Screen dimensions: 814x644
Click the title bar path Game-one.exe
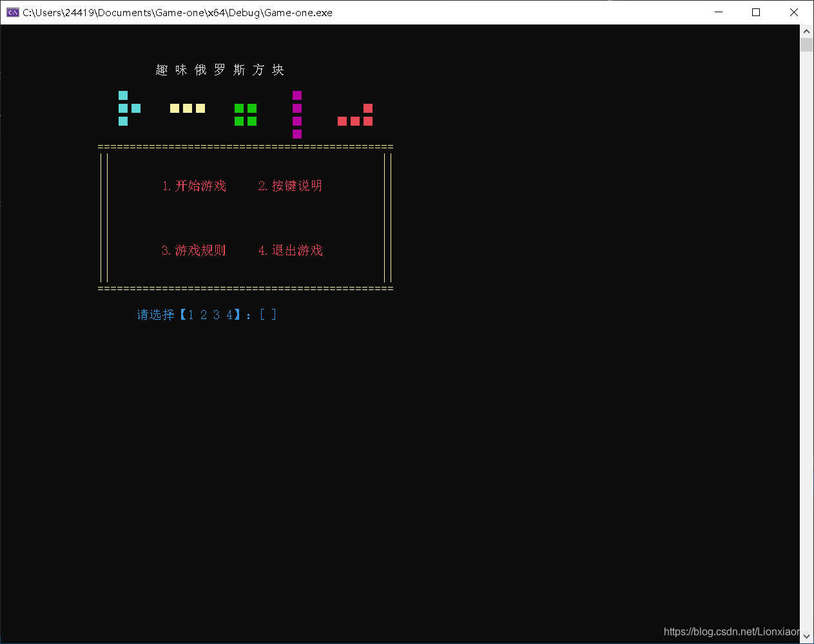tap(177, 12)
